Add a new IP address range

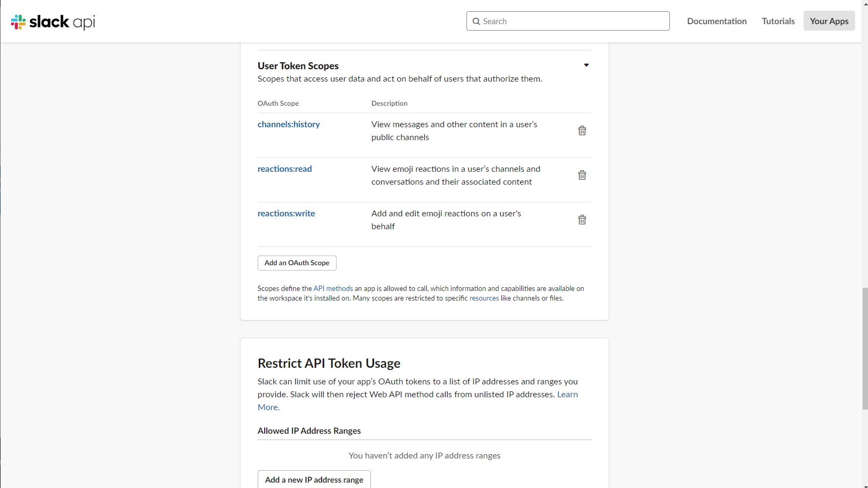[x=314, y=479]
